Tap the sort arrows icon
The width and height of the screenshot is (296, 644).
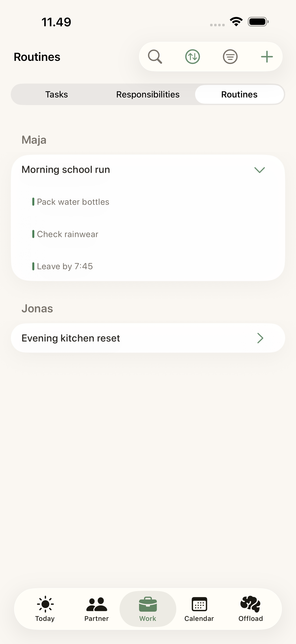tap(192, 57)
